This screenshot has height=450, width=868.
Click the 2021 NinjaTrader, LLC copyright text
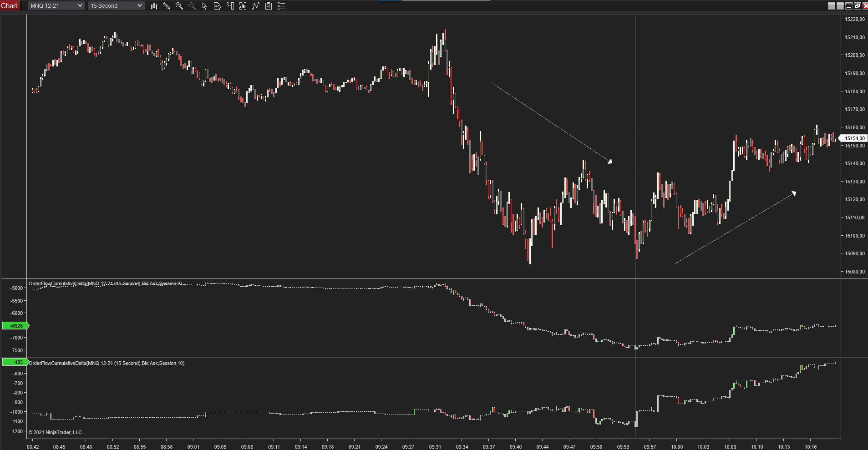[x=55, y=432]
